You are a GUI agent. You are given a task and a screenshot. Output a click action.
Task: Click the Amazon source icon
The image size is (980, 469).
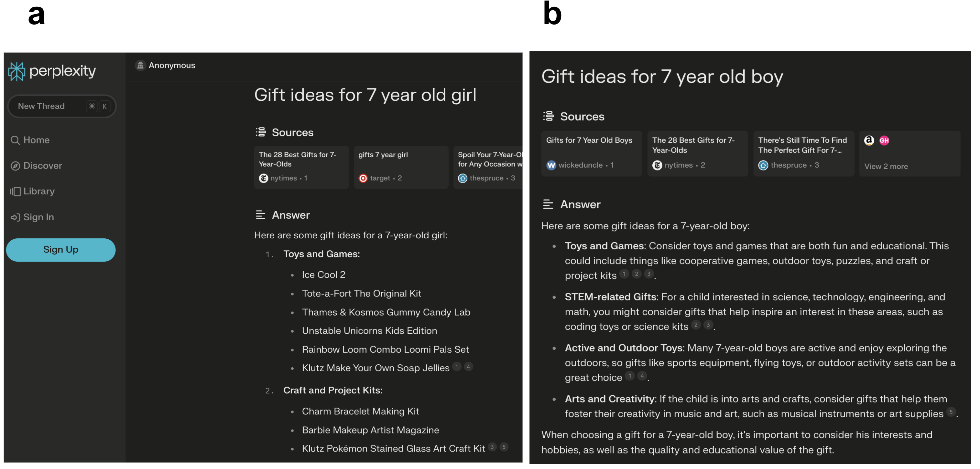[x=869, y=141]
